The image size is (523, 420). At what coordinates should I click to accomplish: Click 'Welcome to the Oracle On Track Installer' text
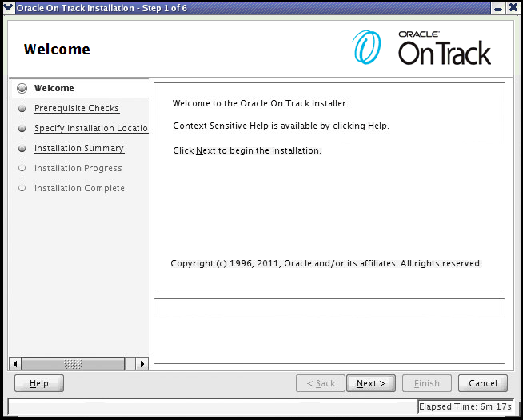point(260,103)
